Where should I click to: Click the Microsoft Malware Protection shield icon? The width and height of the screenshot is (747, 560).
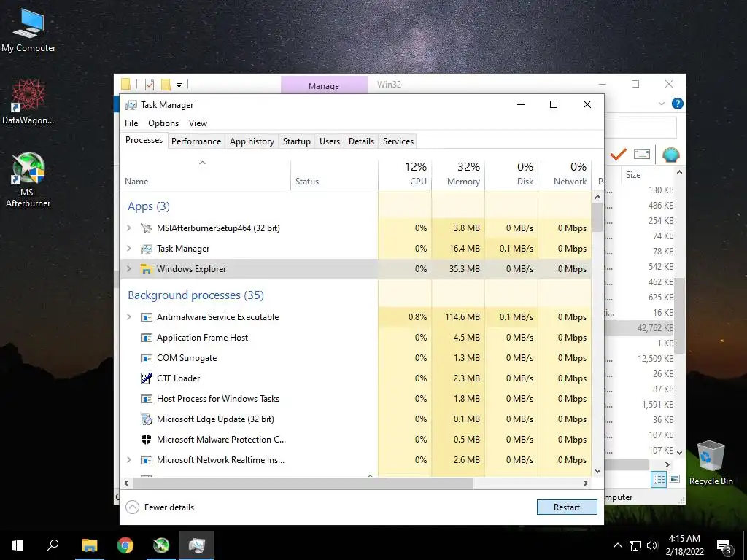[146, 440]
